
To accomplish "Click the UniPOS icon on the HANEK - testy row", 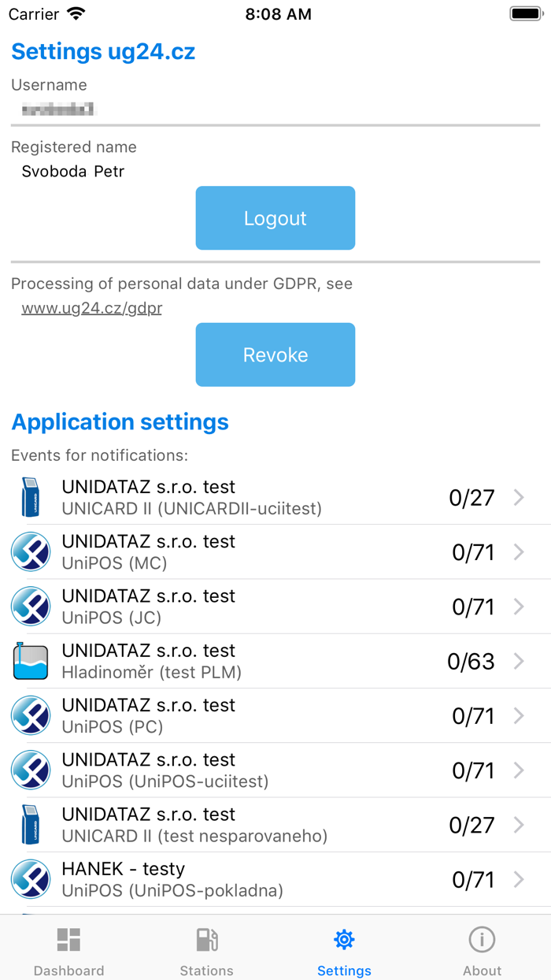I will (31, 879).
